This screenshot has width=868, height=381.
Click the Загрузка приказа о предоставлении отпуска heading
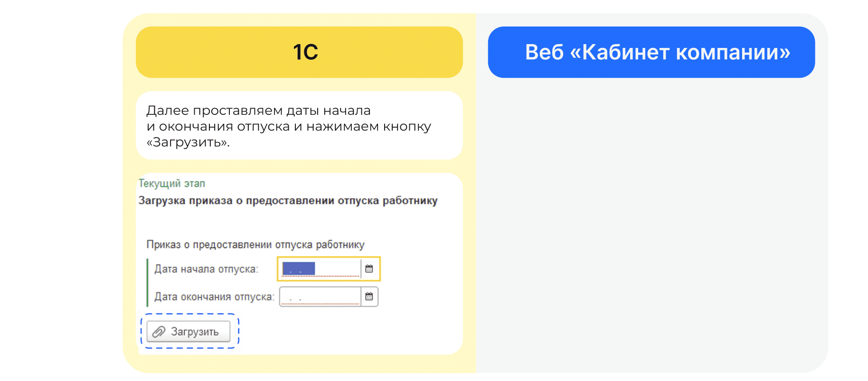tap(288, 201)
